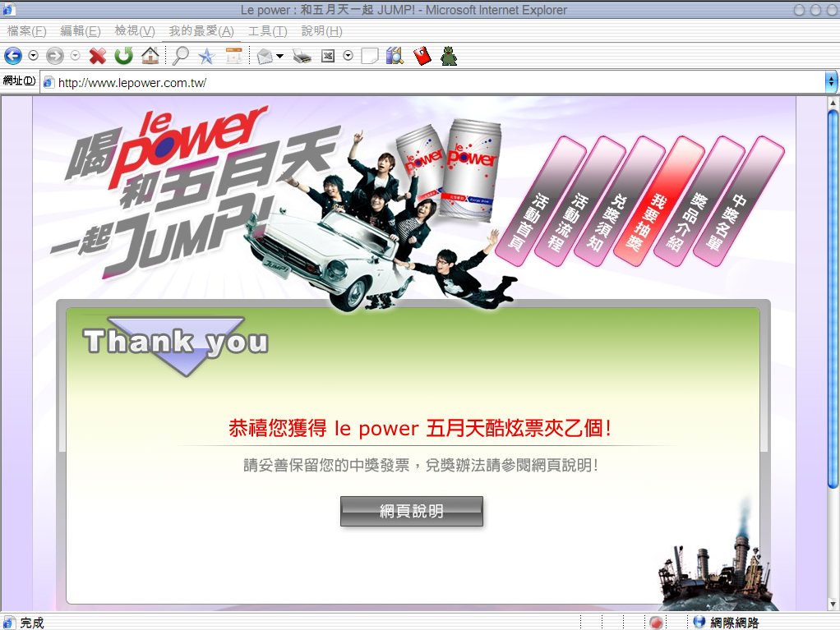Refresh the page with green arrow

tap(124, 56)
